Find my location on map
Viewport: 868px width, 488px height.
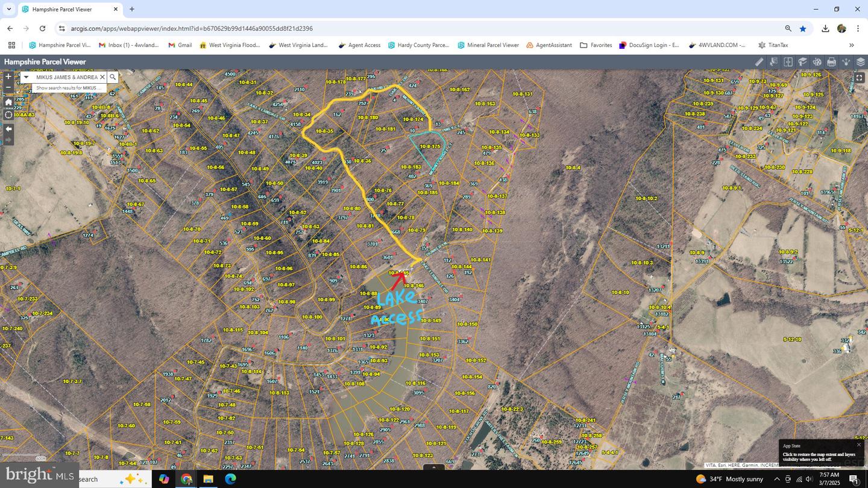(x=8, y=115)
